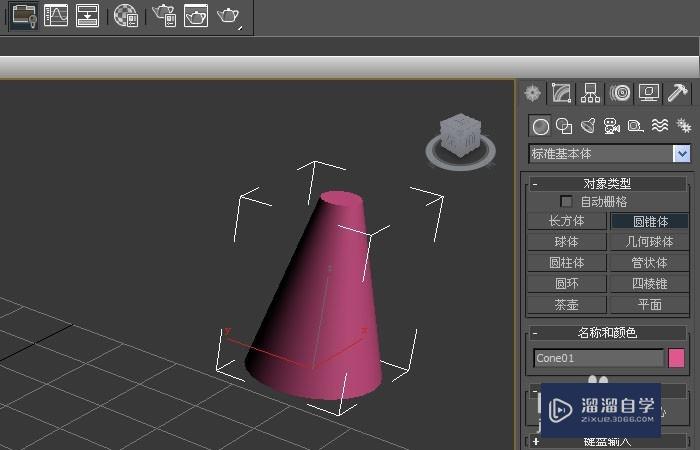The image size is (700, 450).
Task: Click the 几何球体 geosphere button
Action: coord(650,242)
